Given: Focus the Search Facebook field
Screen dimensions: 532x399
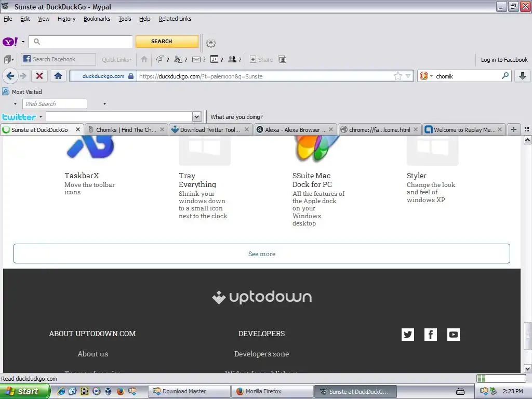Looking at the screenshot, I should click(x=58, y=59).
